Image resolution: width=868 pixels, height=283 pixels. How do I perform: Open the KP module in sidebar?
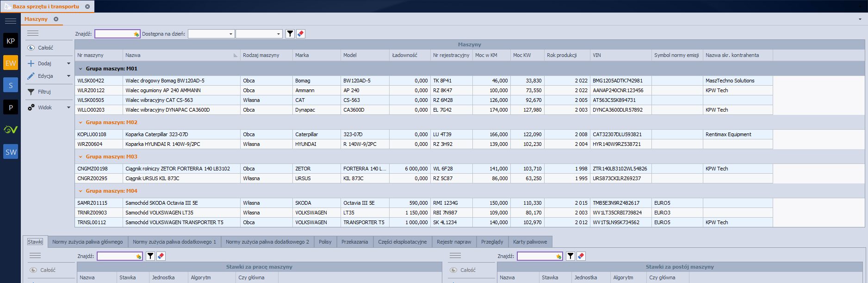(x=11, y=41)
